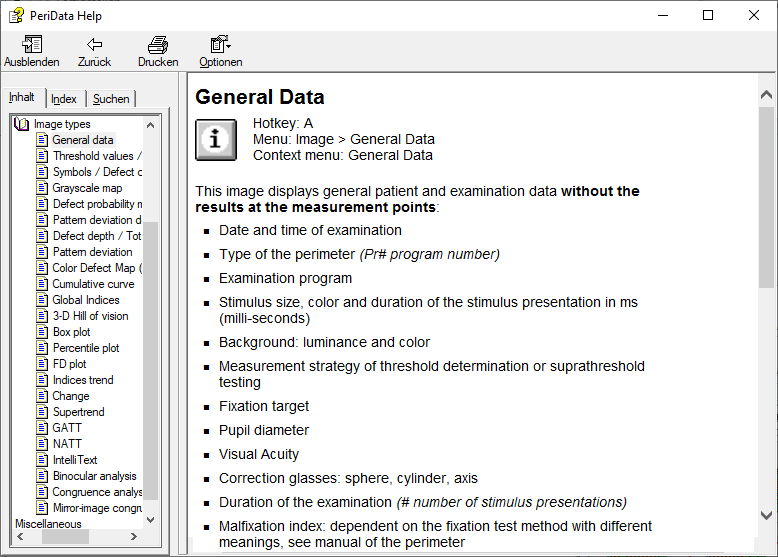Select General data topic in tree
Screen dimensions: 778x557
pos(83,140)
